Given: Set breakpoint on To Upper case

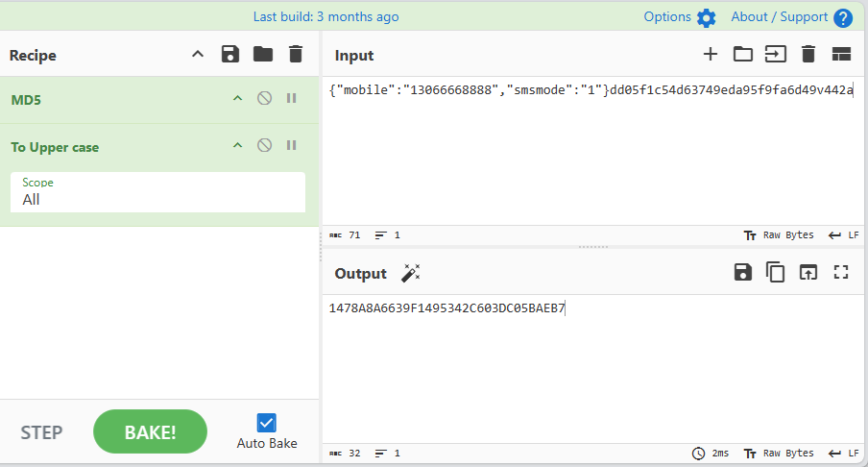Looking at the screenshot, I should click(x=291, y=146).
